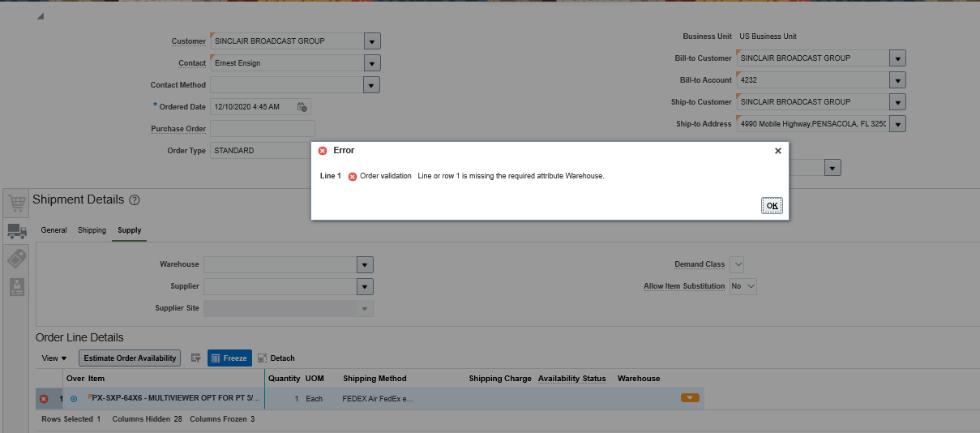
Task: Click the Purchase Order label link
Action: click(178, 129)
